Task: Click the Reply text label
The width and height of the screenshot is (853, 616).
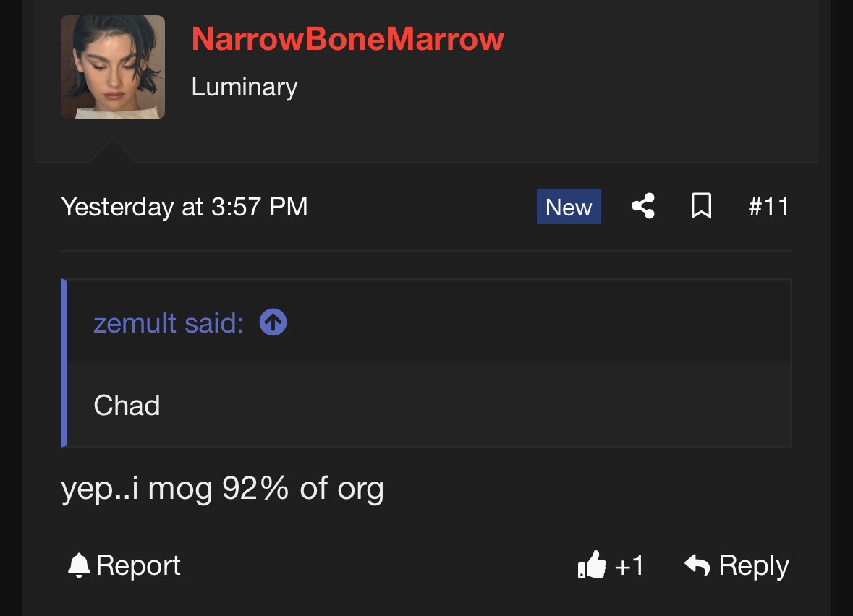Action: click(754, 565)
